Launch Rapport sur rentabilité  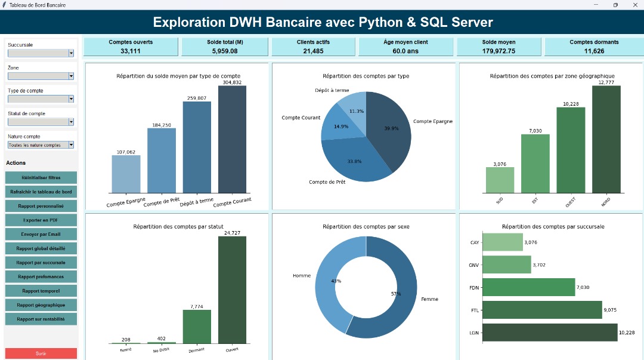pos(41,319)
